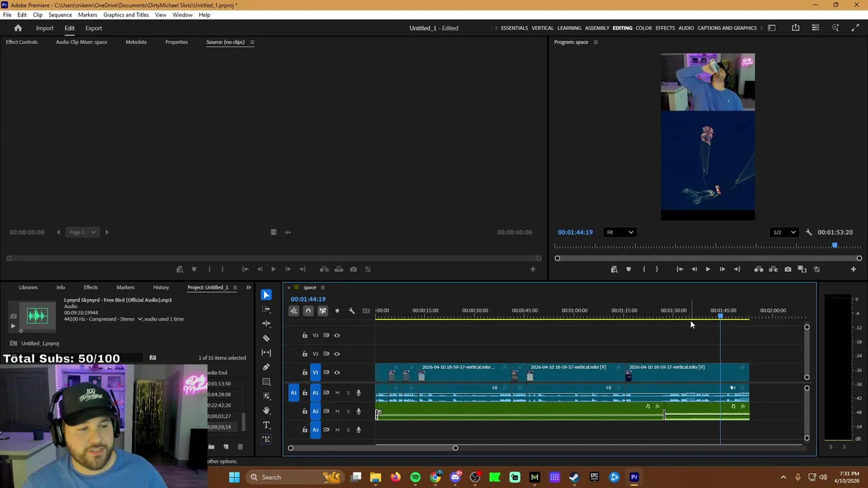This screenshot has width=868, height=488.
Task: Switch to the ESSENTIALS workspace
Action: (514, 28)
